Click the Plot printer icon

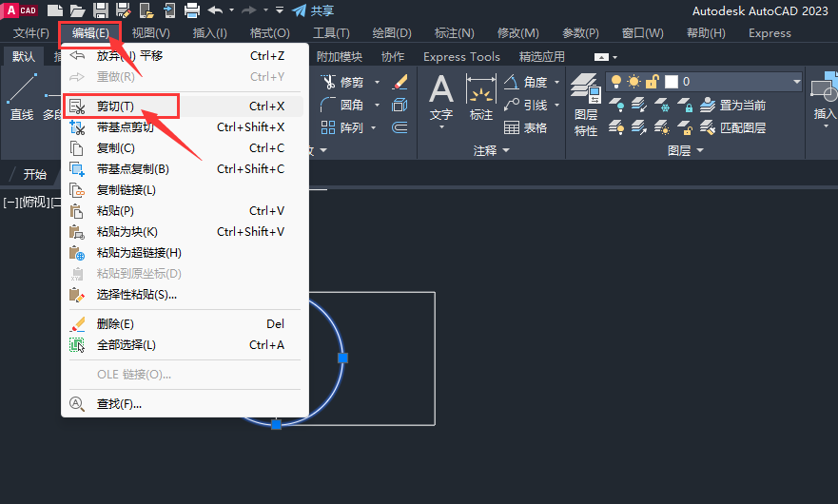(x=192, y=10)
